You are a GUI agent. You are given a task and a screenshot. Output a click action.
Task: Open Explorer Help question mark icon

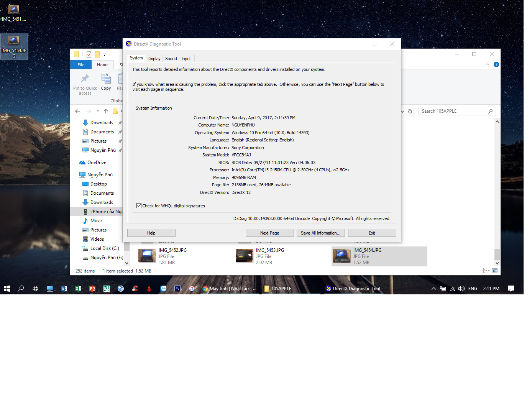496,64
